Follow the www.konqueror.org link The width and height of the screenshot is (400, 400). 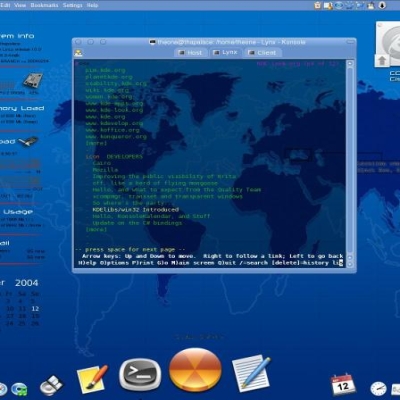pos(116,137)
